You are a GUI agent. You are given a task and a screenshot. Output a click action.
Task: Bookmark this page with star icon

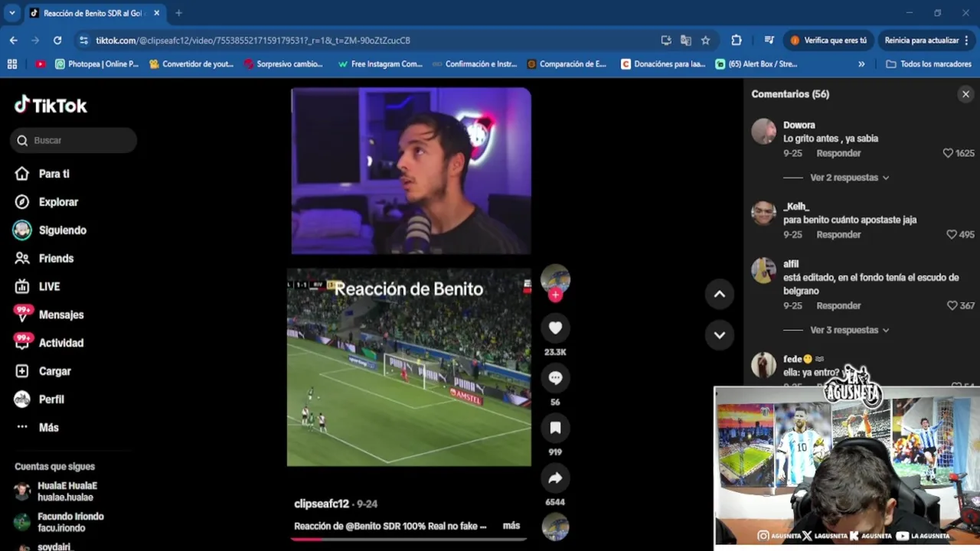pos(706,40)
